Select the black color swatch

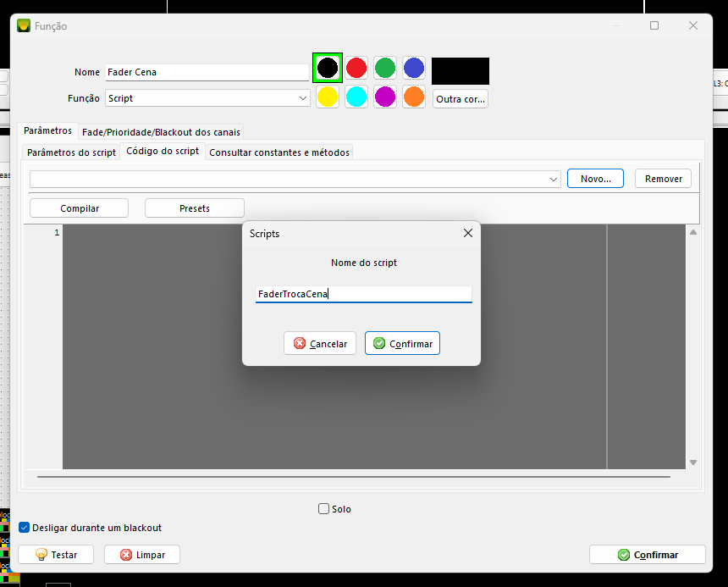[328, 68]
